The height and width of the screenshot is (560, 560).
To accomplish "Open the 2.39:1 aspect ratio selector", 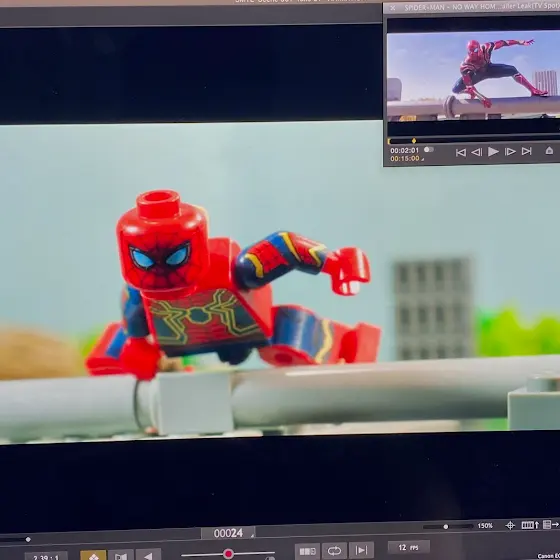I will [46, 556].
